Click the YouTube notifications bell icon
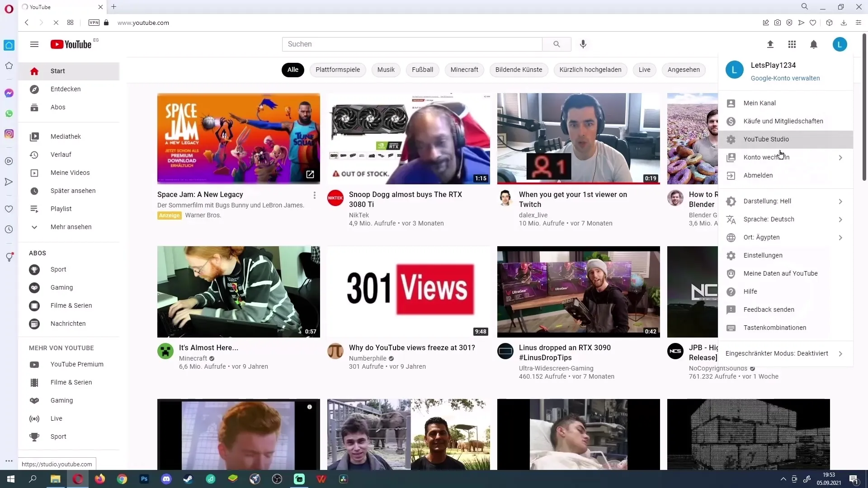Viewport: 868px width, 488px height. click(x=814, y=44)
